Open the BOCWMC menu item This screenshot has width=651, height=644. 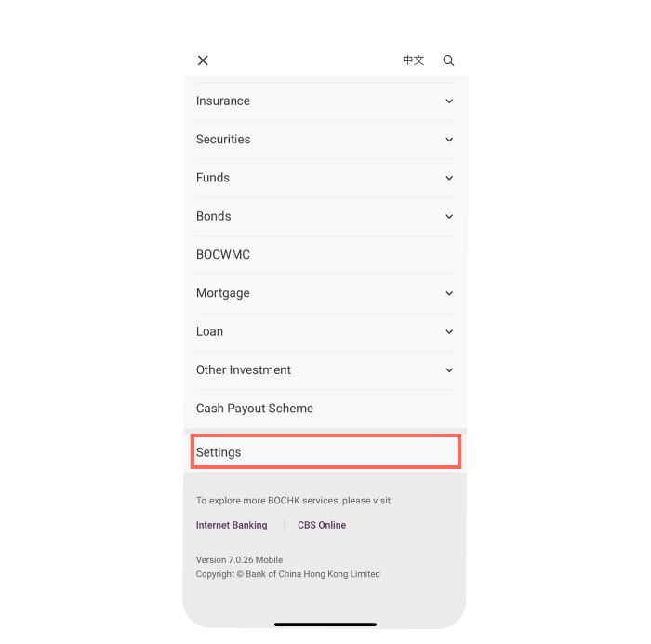325,255
